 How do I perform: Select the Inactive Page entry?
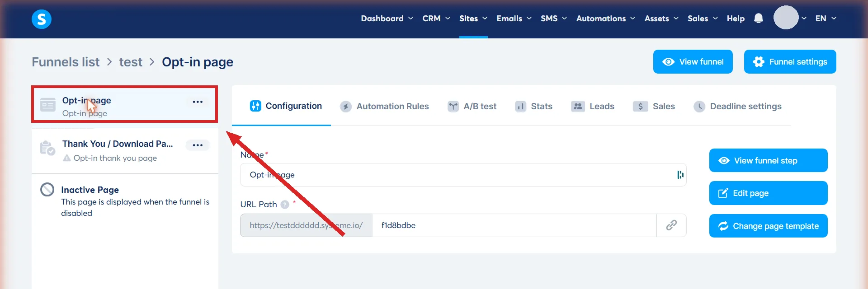125,200
